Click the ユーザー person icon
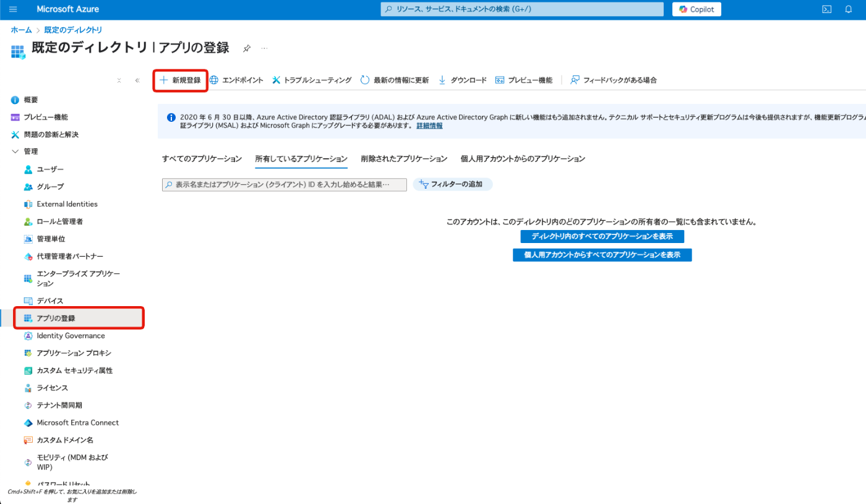This screenshot has width=866, height=504. 28,169
